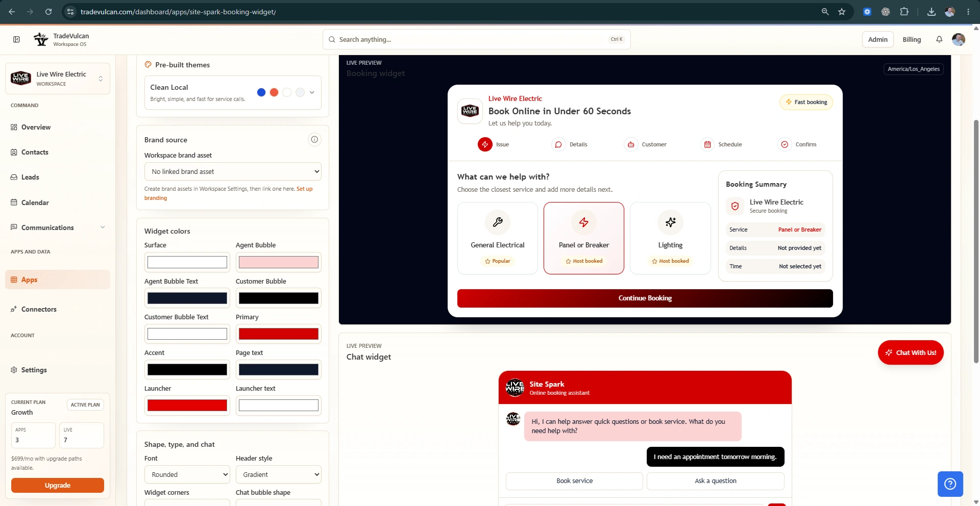Open user profile avatar in app header
The width and height of the screenshot is (980, 506).
959,39
